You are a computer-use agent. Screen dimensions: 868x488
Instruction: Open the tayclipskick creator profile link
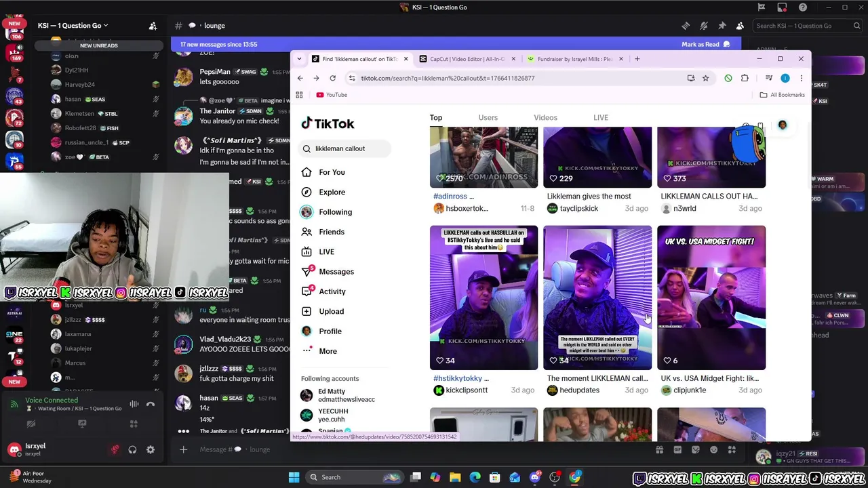[x=578, y=209]
